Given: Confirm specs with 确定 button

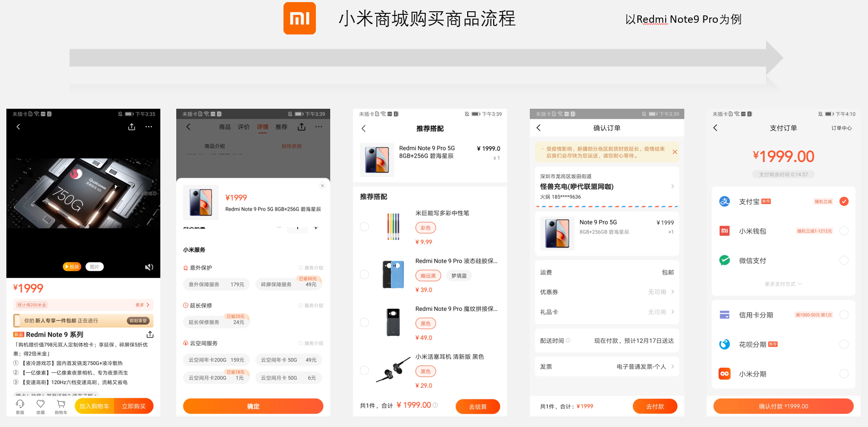Looking at the screenshot, I should tap(253, 406).
